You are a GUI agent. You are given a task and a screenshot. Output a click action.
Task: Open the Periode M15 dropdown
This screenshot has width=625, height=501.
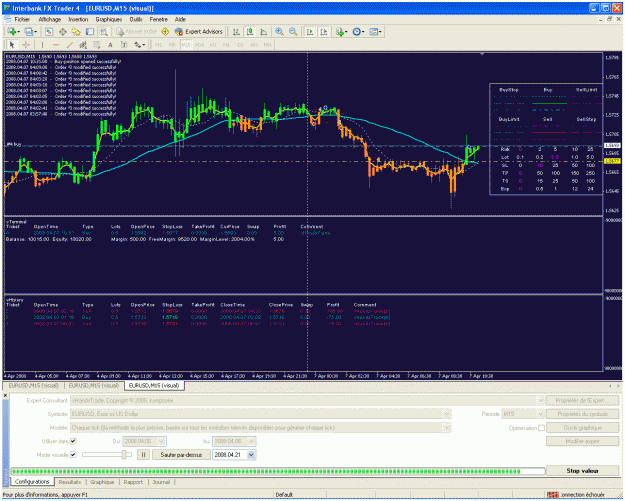tap(540, 414)
